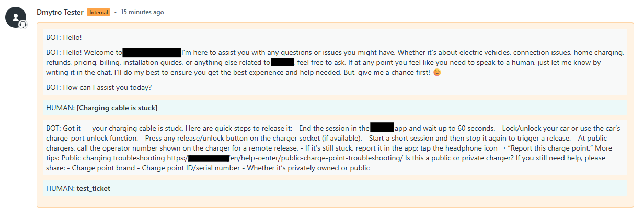Click the "[Charging cable is stuck]" human message
Image resolution: width=644 pixels, height=218 pixels.
117,108
